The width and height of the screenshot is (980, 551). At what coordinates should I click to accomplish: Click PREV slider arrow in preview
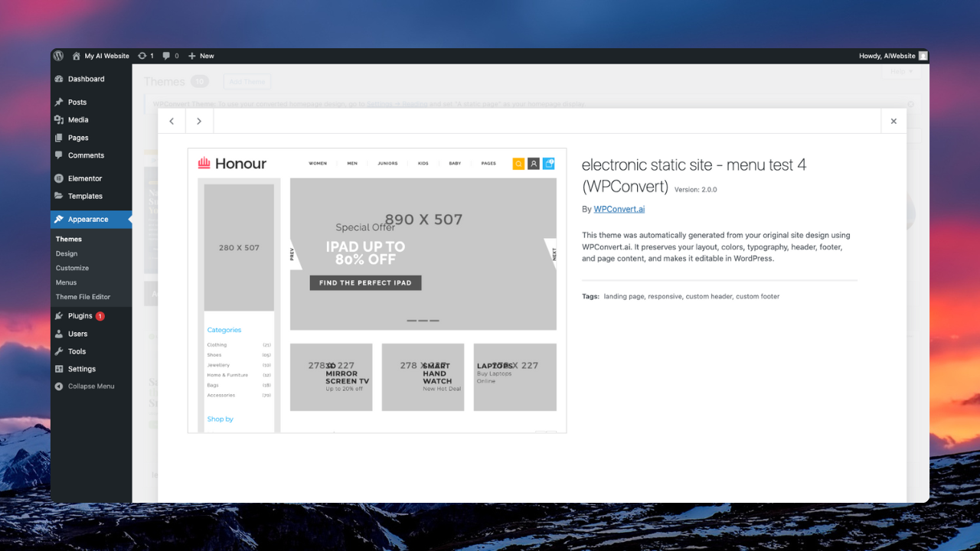295,254
